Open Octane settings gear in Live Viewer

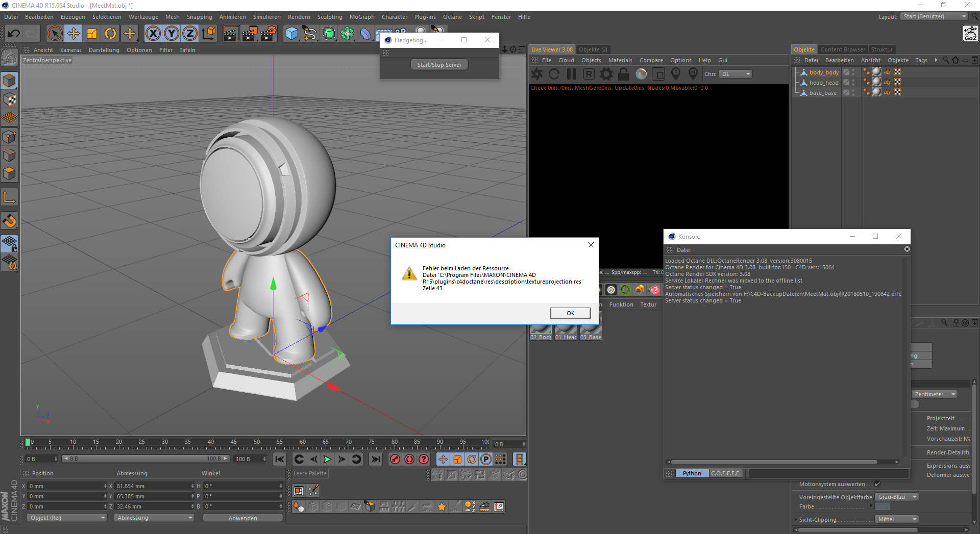pos(606,74)
